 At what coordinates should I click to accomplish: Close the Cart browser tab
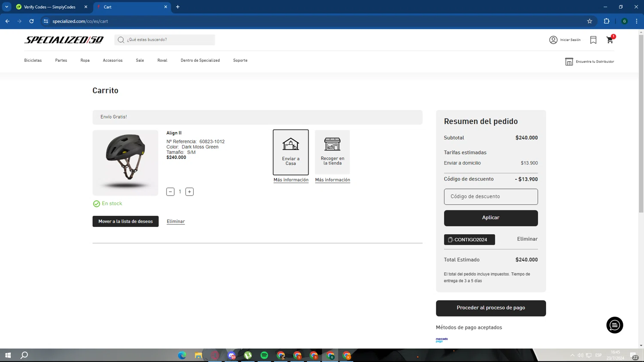[x=166, y=7]
